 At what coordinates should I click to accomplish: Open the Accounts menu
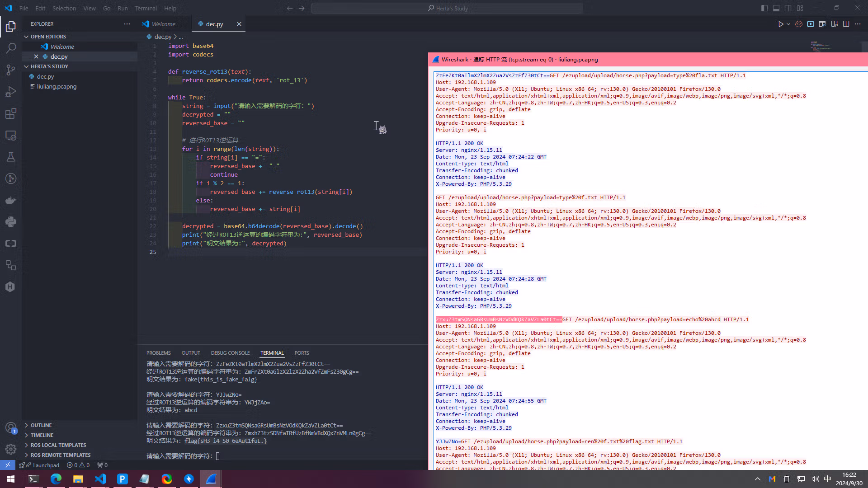pyautogui.click(x=11, y=427)
